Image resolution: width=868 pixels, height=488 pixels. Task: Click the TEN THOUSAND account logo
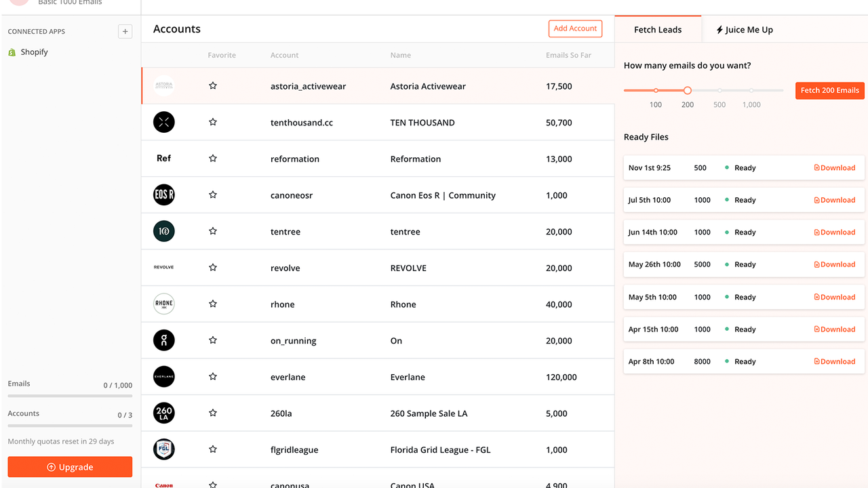pos(164,122)
